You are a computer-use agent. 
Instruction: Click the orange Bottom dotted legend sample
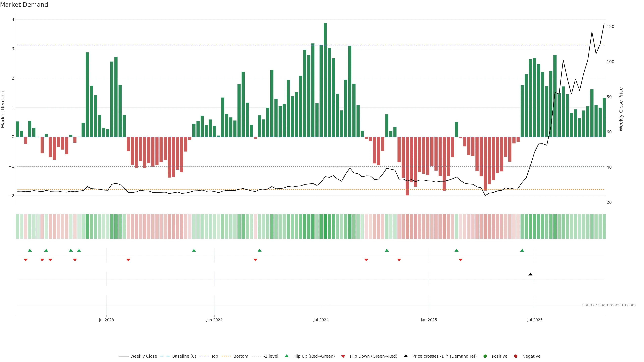coord(226,356)
